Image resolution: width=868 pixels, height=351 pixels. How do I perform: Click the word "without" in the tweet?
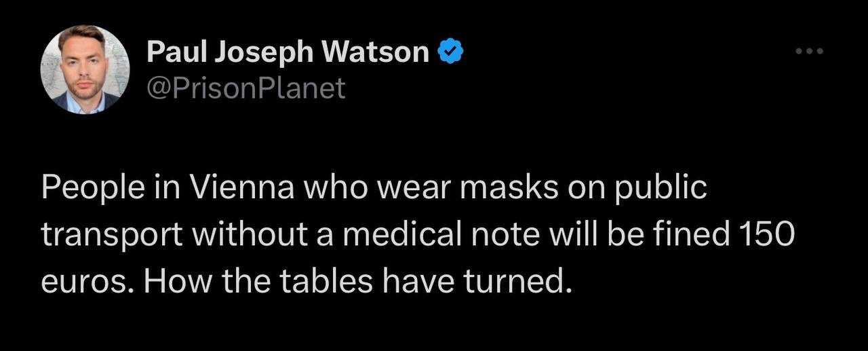240,235
